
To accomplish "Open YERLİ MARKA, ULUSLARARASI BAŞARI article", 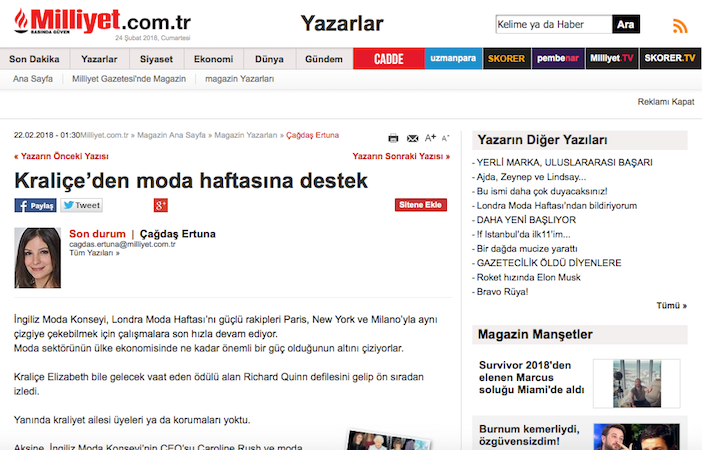I will [x=564, y=163].
